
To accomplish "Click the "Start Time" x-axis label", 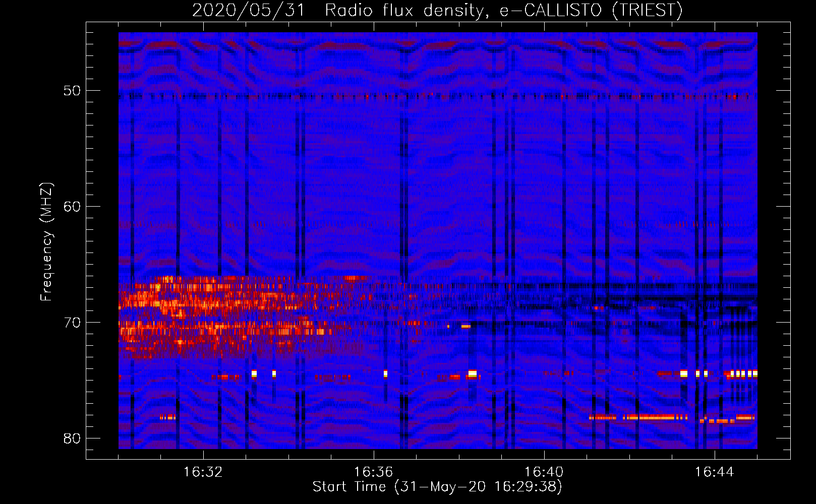I will [437, 486].
